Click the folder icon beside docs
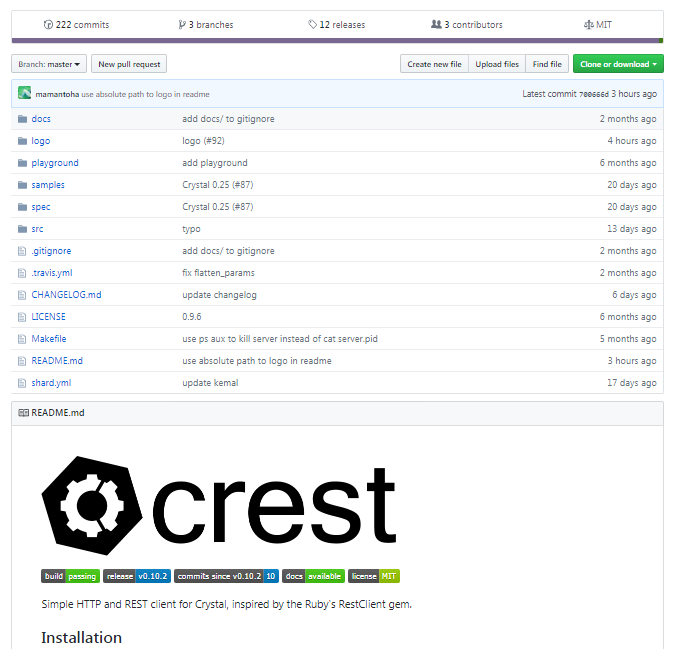This screenshot has height=649, width=673. coord(22,119)
